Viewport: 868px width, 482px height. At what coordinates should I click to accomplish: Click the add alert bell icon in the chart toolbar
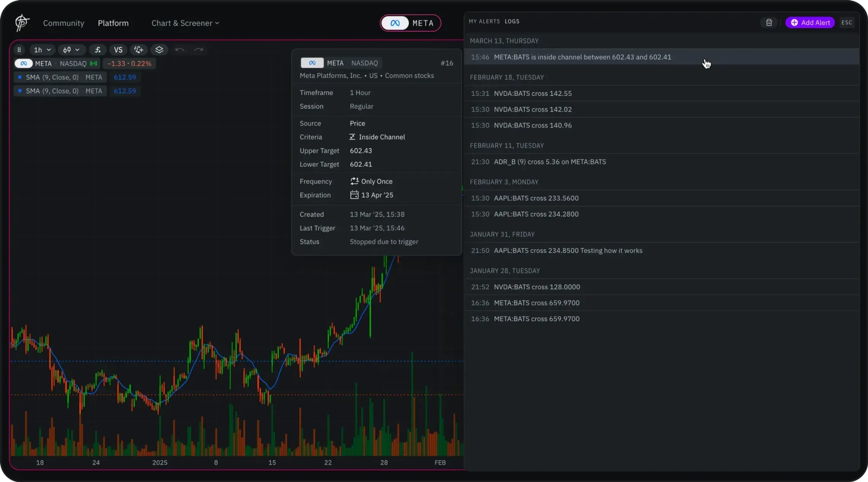click(x=139, y=50)
